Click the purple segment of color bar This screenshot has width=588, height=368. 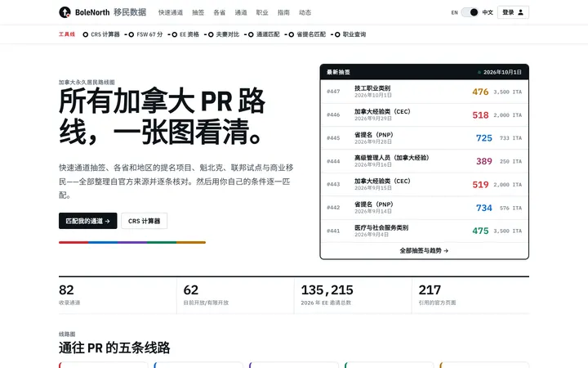coord(132,243)
